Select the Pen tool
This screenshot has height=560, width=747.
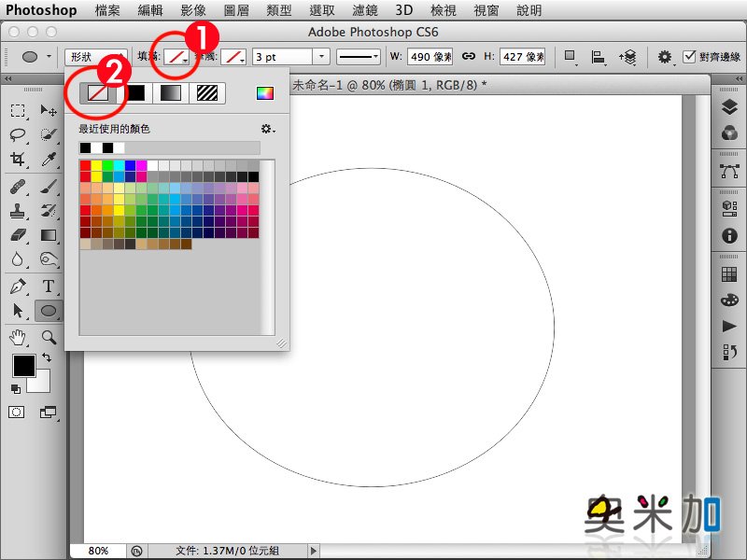[x=18, y=287]
